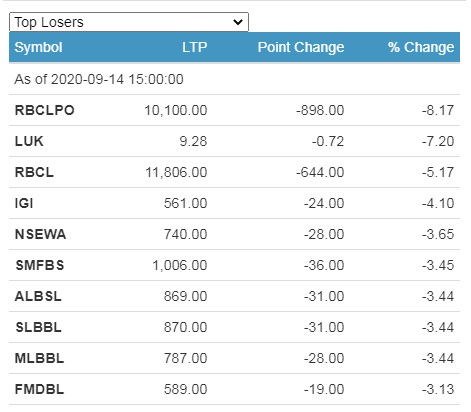Open the Top Losers dropdown
This screenshot has height=412, width=471.
(x=129, y=22)
